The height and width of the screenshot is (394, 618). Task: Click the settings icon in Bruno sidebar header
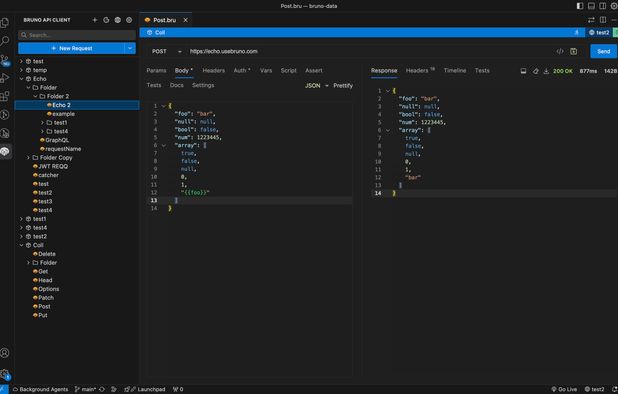[x=129, y=20]
